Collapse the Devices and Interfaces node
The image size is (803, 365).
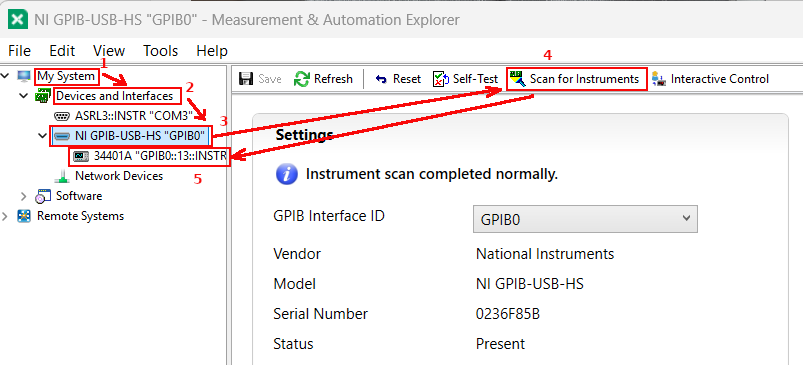(24, 96)
